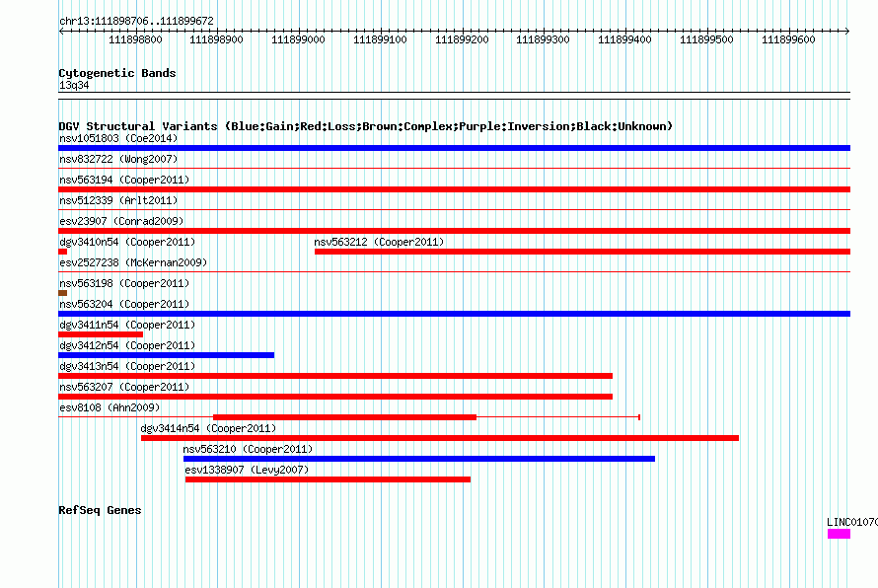Open the nsv512339 (Arlt2011) variant label
The image size is (878, 588).
118,200
